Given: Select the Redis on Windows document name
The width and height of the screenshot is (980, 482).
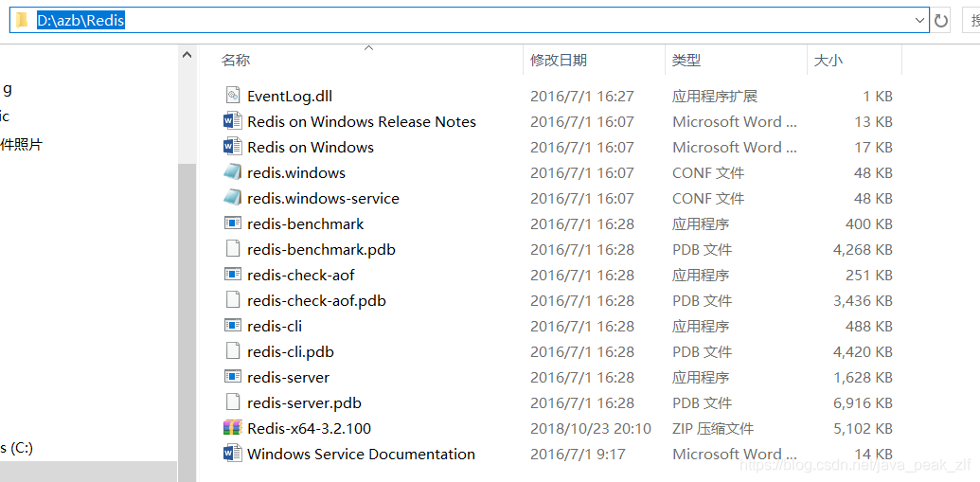Looking at the screenshot, I should click(x=311, y=147).
